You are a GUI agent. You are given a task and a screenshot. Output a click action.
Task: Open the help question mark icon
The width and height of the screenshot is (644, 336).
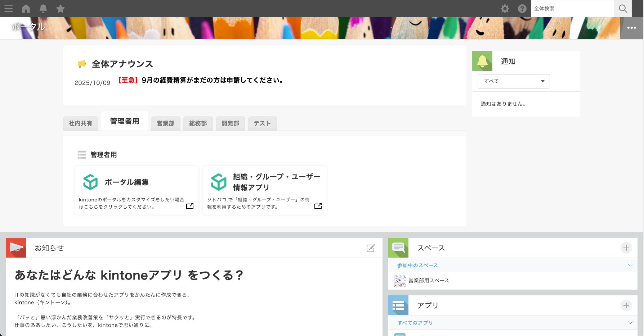pyautogui.click(x=522, y=9)
